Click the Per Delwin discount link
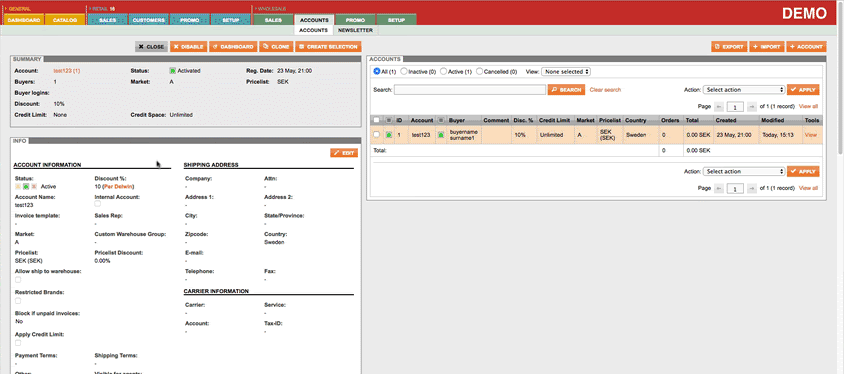 (x=118, y=186)
